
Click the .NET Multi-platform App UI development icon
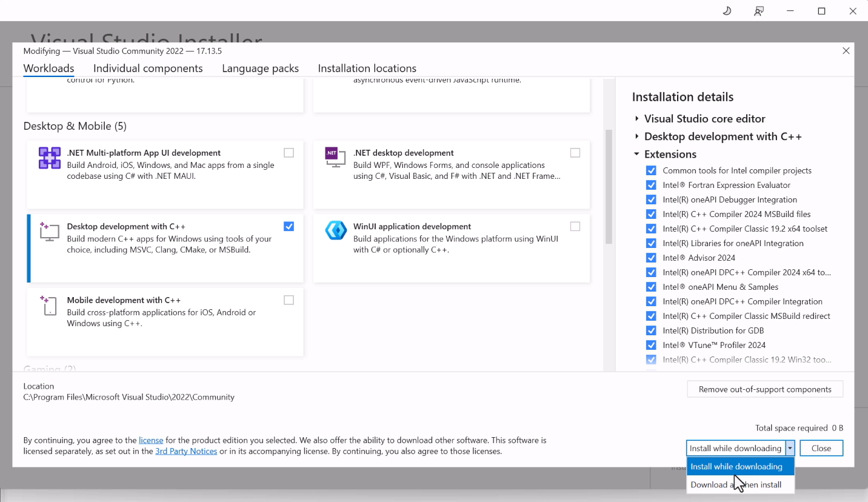(x=49, y=158)
